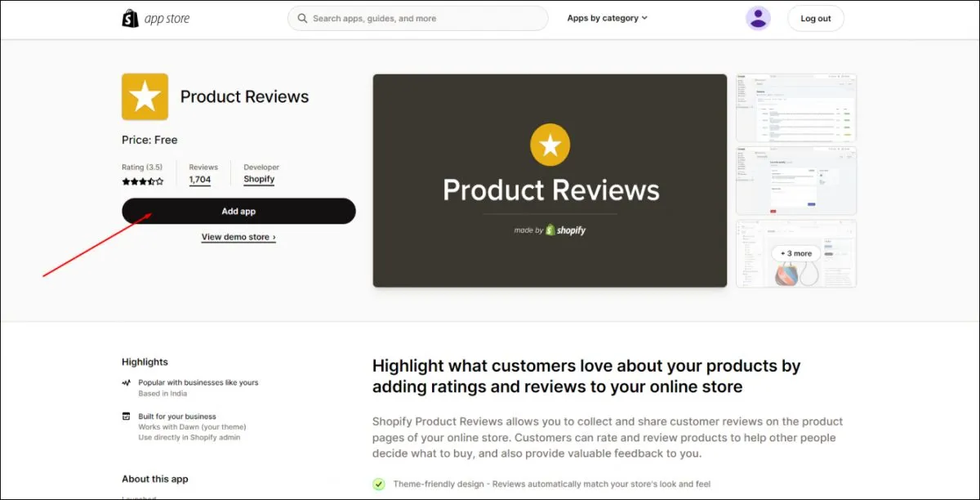
Task: Expand the Apps by category dropdown
Action: click(x=607, y=18)
